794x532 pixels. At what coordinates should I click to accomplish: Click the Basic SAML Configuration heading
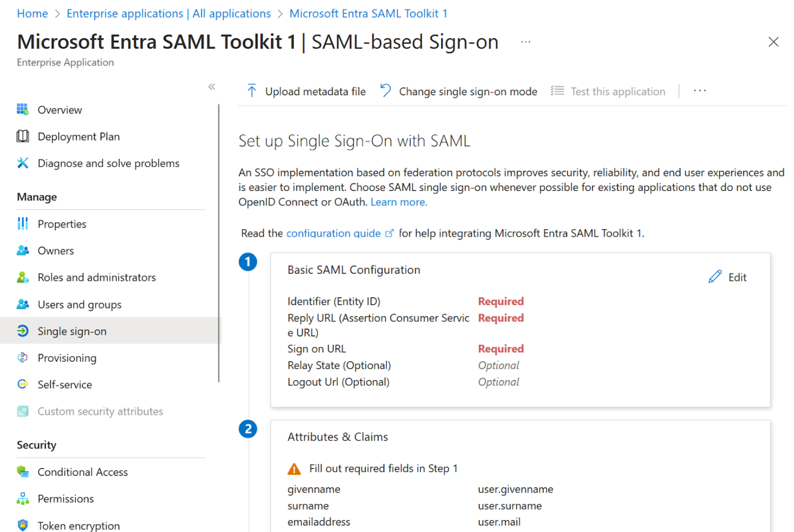[x=354, y=270]
